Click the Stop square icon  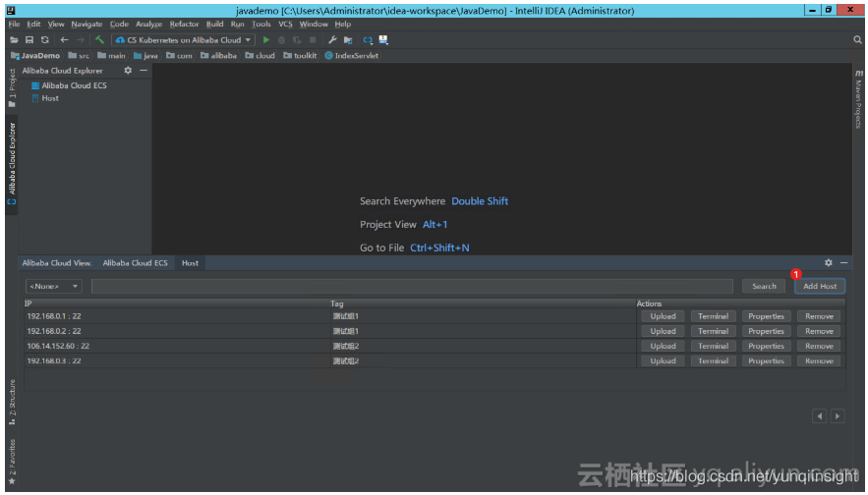pyautogui.click(x=313, y=40)
